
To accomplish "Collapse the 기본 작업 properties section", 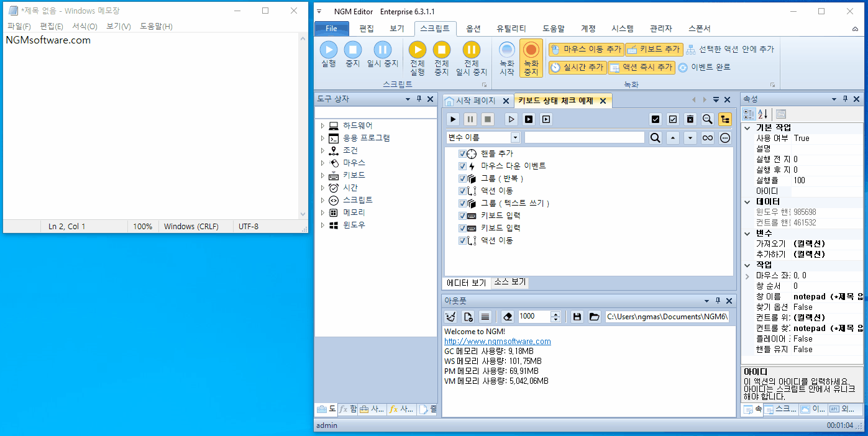I will pos(747,127).
